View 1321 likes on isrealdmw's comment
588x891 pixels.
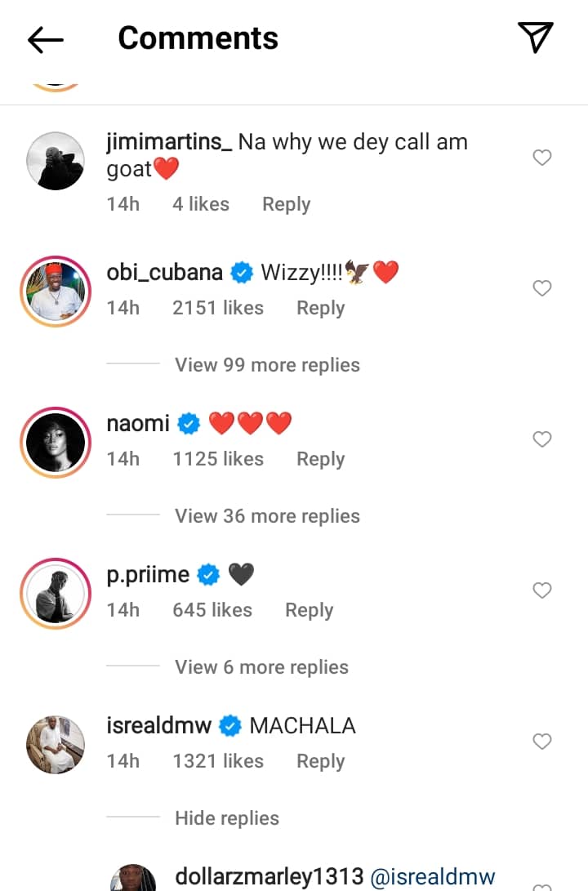[218, 761]
